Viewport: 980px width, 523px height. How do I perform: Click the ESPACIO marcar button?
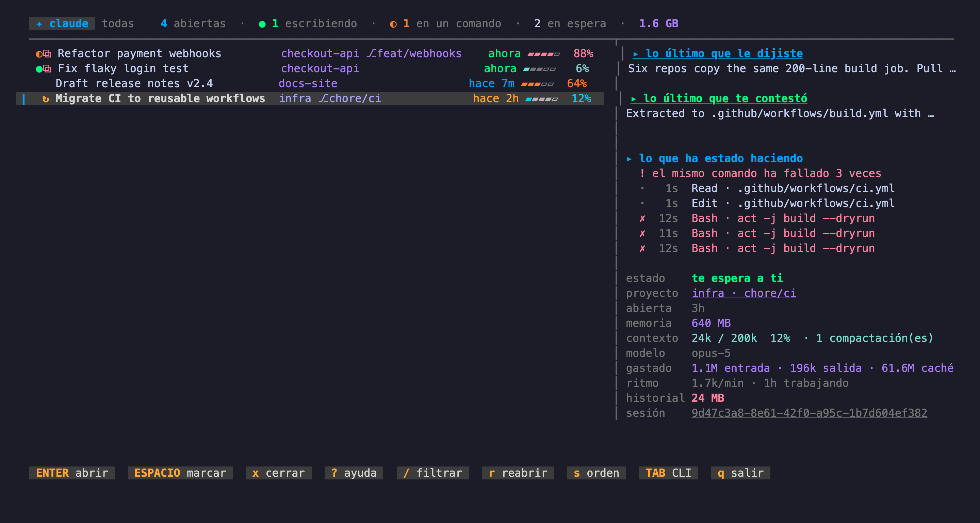[x=180, y=473]
